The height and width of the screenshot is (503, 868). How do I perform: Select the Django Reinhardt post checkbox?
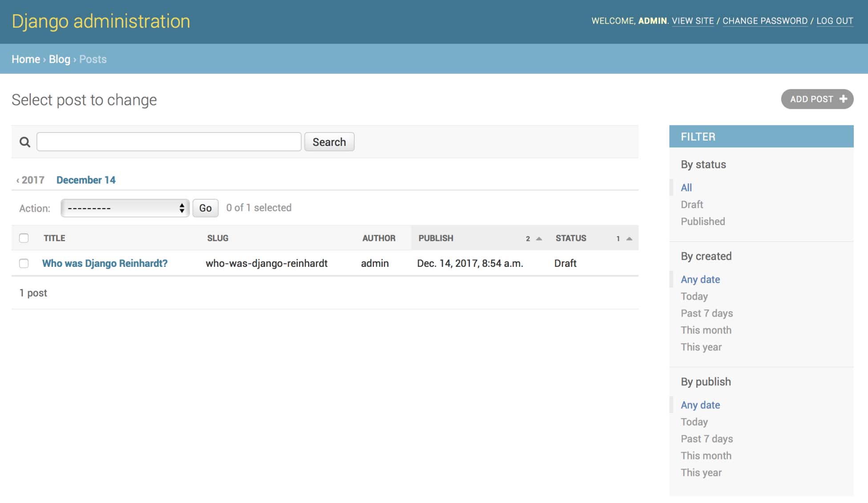(x=24, y=263)
